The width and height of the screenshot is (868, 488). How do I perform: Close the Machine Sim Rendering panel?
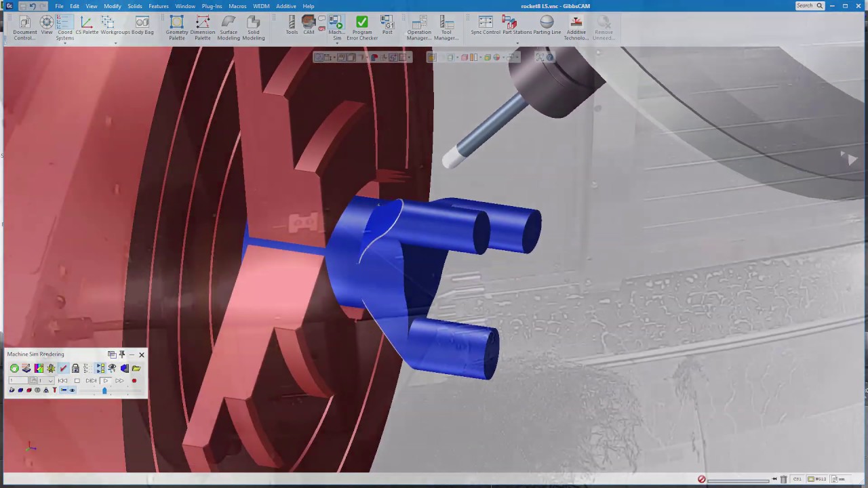141,354
